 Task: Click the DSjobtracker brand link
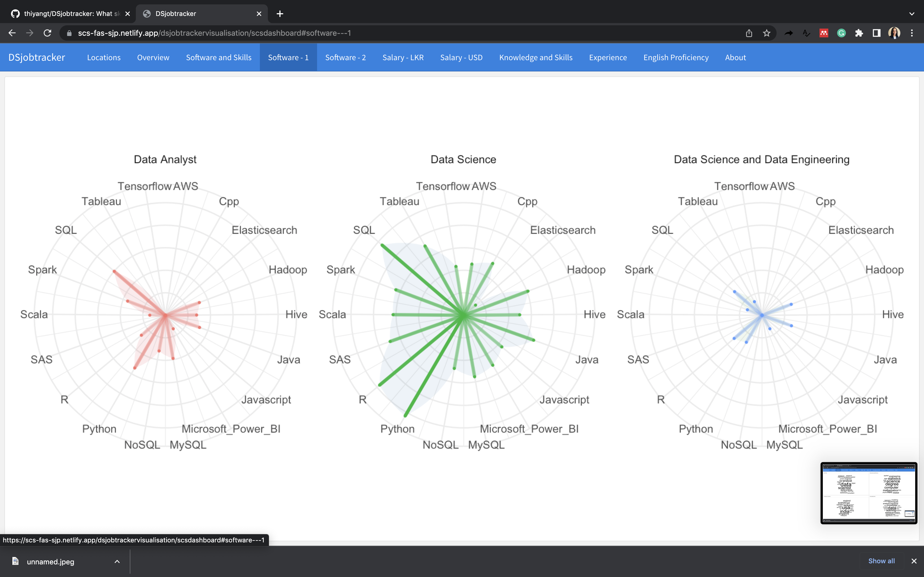click(37, 57)
